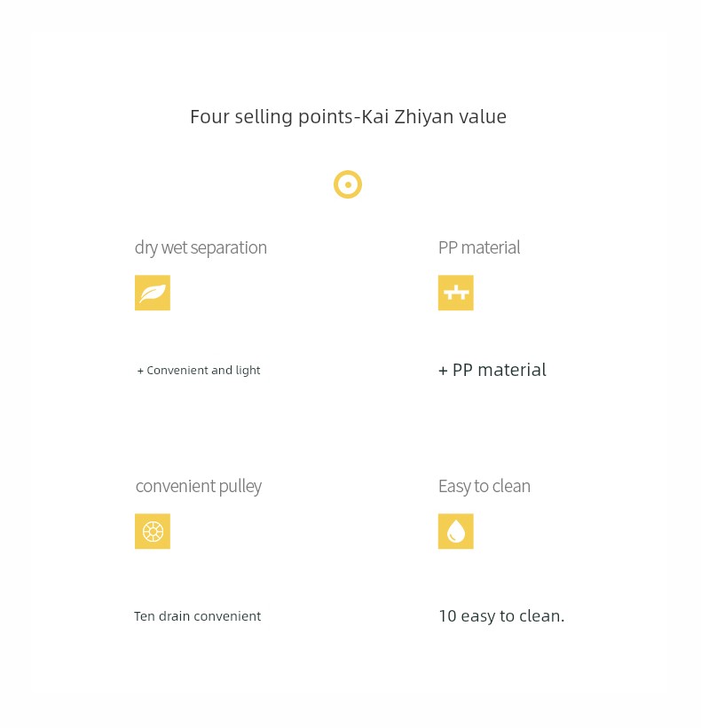Click '+ Convenient and light' text
The width and height of the screenshot is (701, 728).
[199, 371]
